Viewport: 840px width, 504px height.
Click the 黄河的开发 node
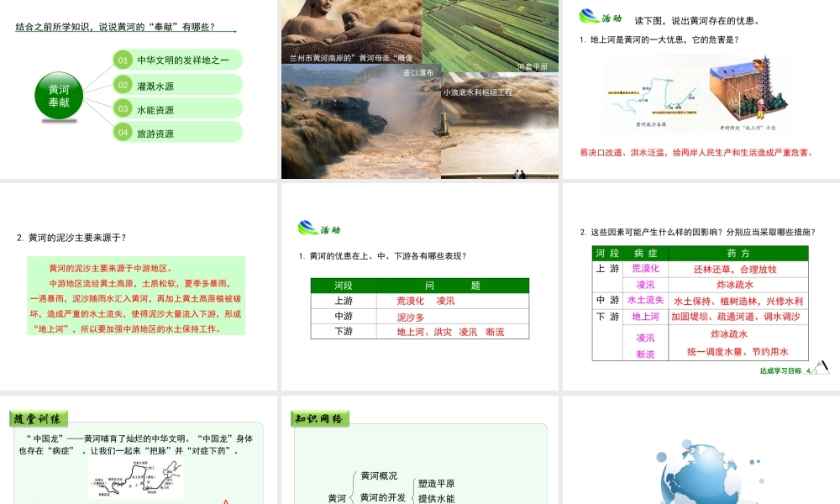click(383, 497)
